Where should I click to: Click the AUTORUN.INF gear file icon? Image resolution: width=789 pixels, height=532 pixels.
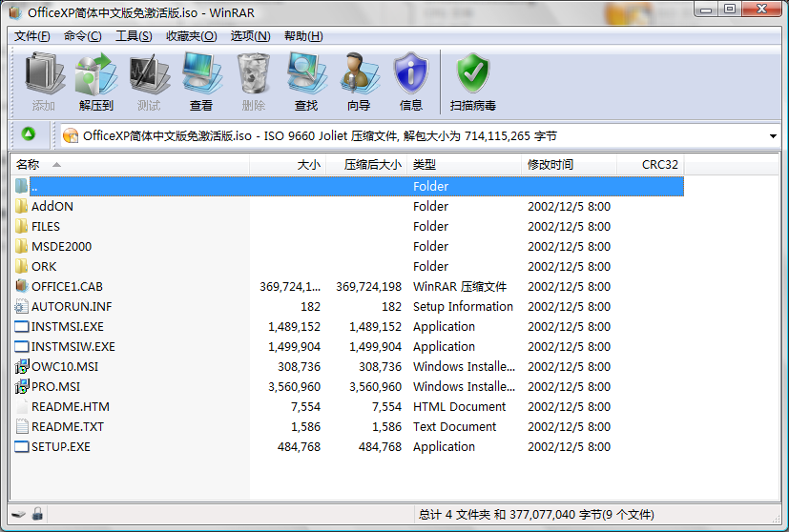click(21, 306)
